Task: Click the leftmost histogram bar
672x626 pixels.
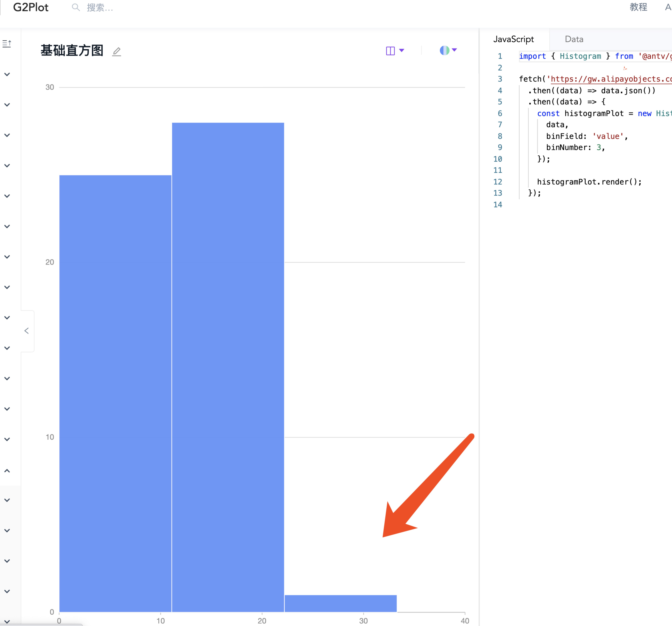Action: 115,393
